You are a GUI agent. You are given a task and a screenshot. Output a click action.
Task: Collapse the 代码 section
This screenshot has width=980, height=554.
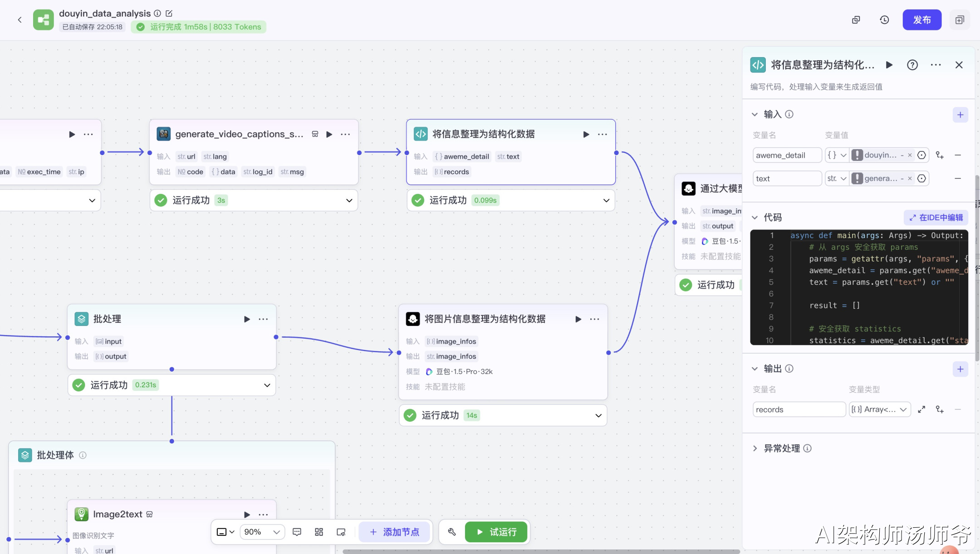pyautogui.click(x=755, y=218)
